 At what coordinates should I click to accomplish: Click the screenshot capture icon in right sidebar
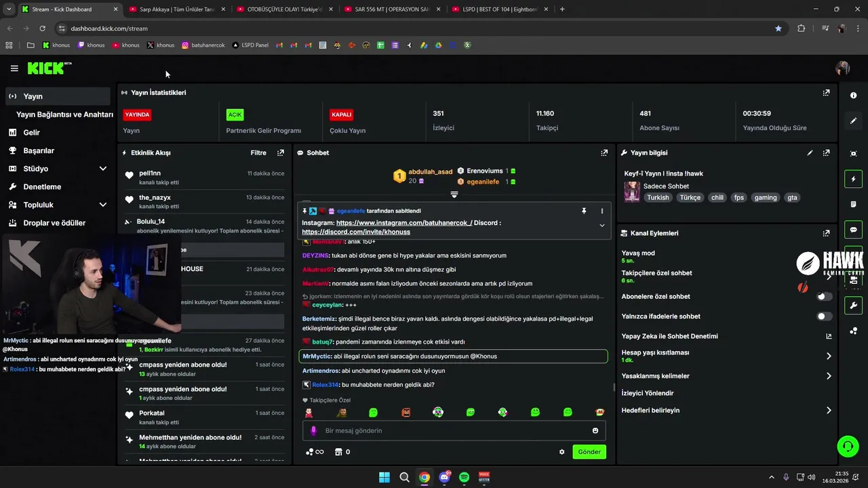[x=853, y=154]
